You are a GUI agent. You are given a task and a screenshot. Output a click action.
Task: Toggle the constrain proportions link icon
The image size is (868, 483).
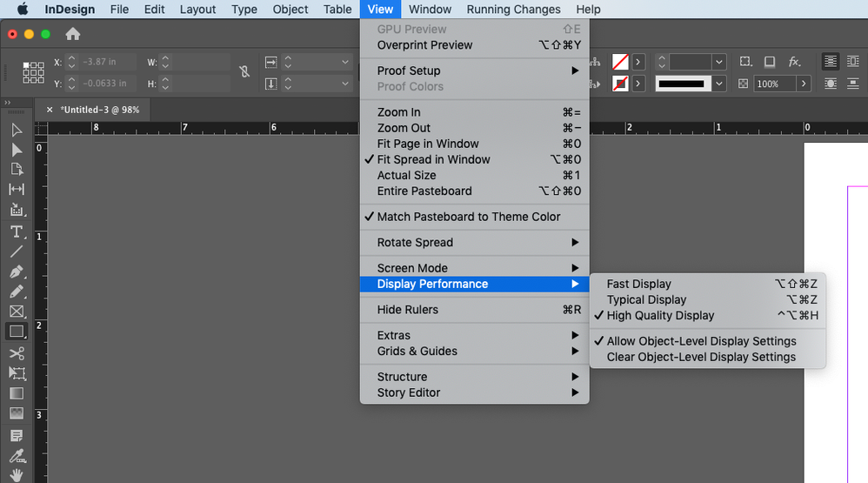pos(244,72)
